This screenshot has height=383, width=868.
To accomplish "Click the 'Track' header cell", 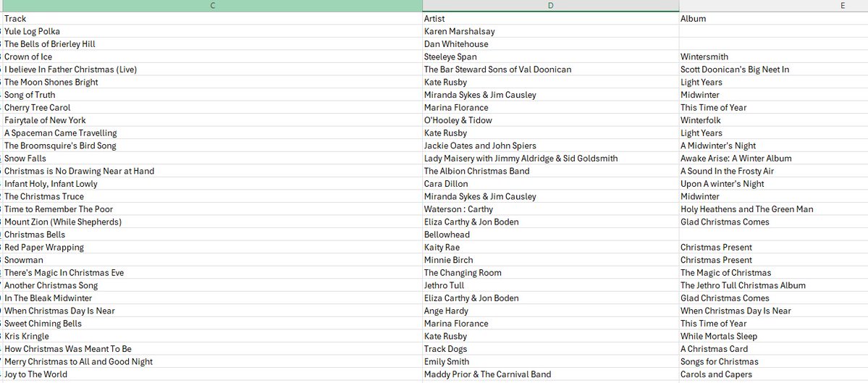I will tap(213, 18).
